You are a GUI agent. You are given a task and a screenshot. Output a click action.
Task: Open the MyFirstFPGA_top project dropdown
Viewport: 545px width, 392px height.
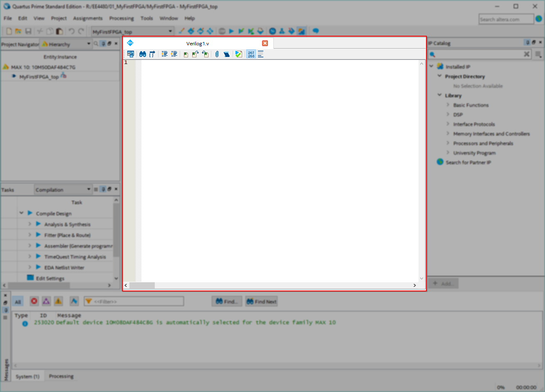pos(170,32)
